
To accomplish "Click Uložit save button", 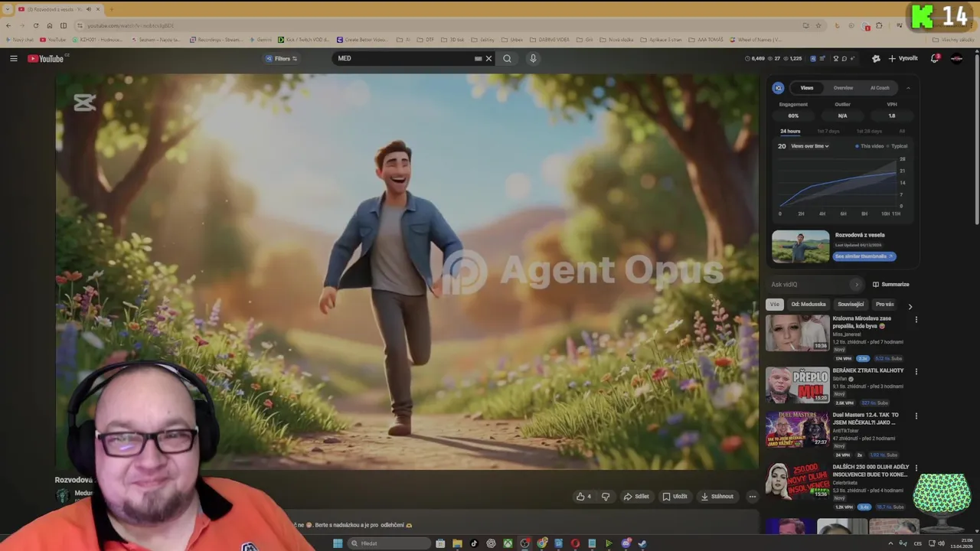I will [x=675, y=497].
